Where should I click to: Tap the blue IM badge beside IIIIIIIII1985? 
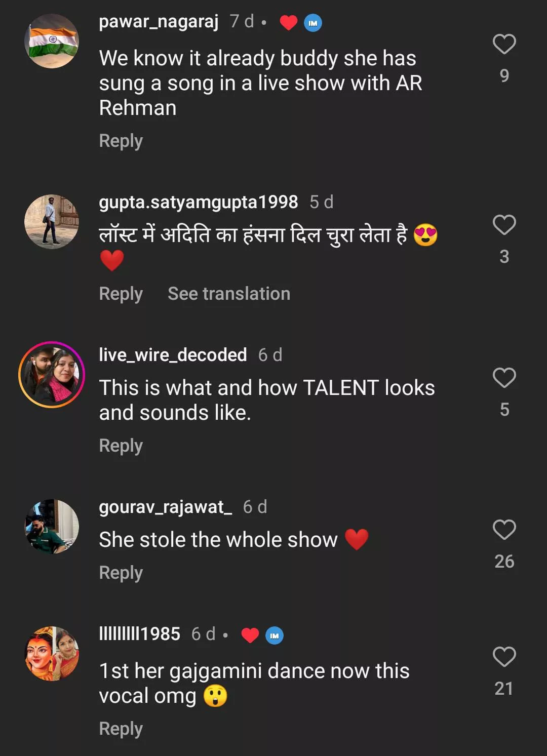[x=275, y=635]
